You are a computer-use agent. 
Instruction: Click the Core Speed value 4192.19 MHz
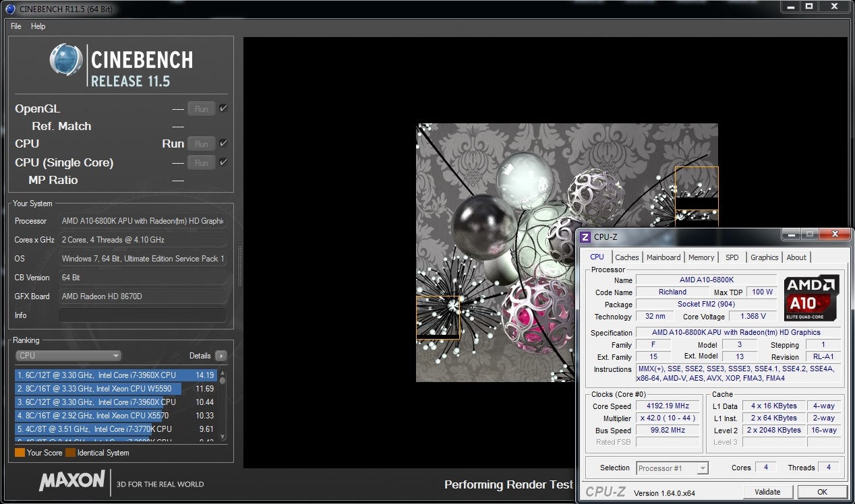point(668,406)
